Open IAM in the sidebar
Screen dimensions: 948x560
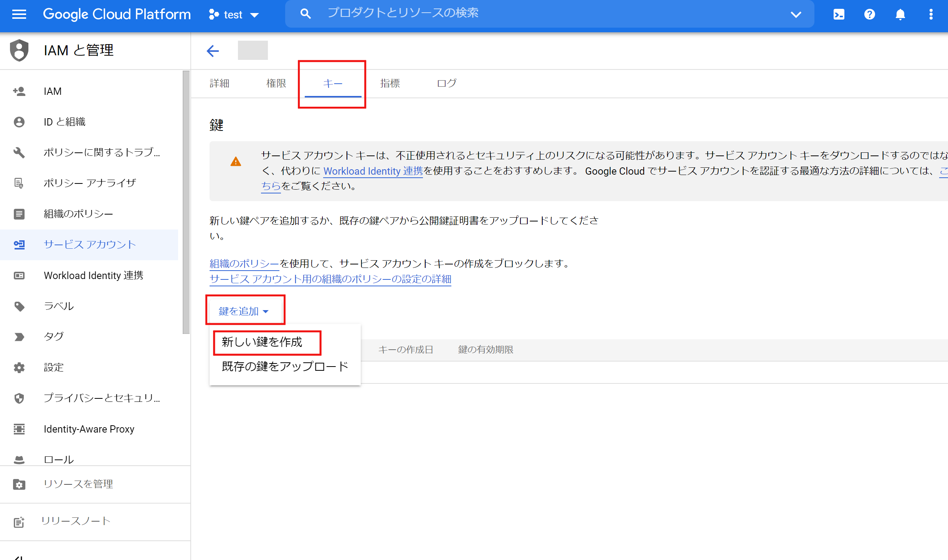tap(89, 91)
